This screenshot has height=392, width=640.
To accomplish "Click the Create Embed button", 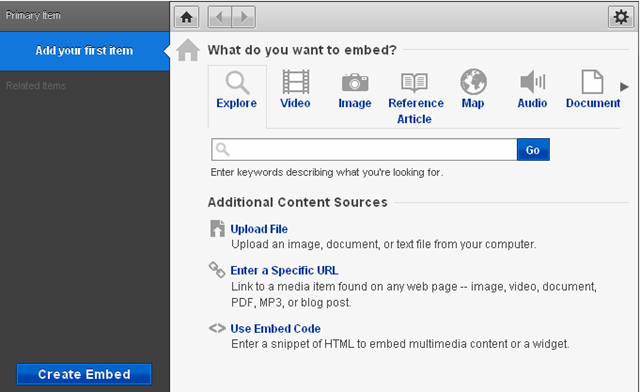I will (84, 374).
